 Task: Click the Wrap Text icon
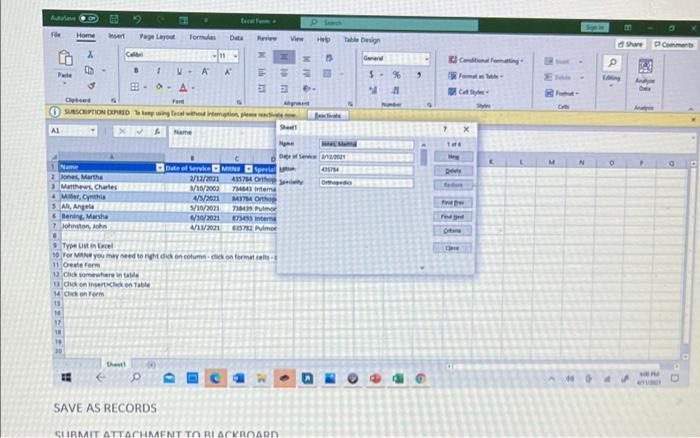coord(329,58)
